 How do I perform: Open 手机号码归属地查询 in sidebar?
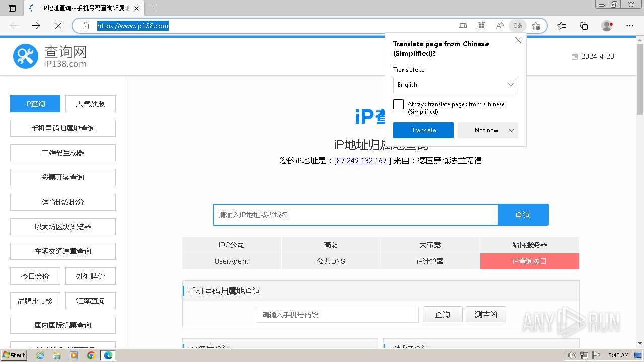pos(63,128)
